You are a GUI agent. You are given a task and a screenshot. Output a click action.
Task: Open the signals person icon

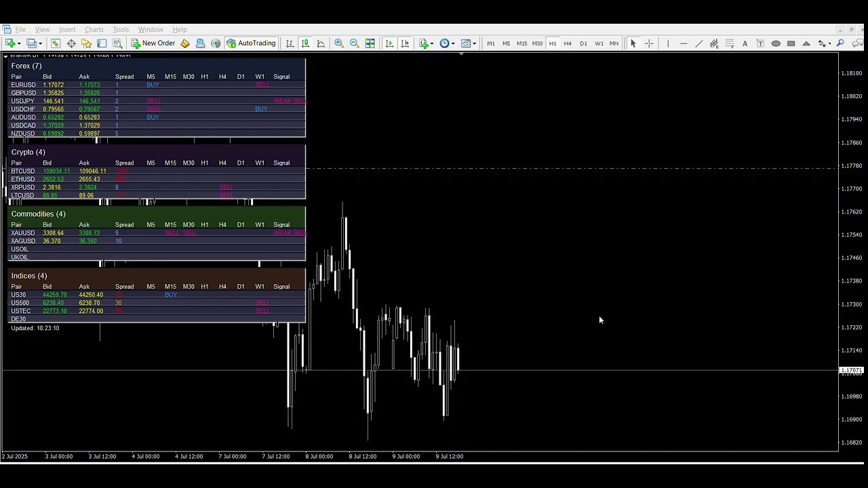coord(200,43)
